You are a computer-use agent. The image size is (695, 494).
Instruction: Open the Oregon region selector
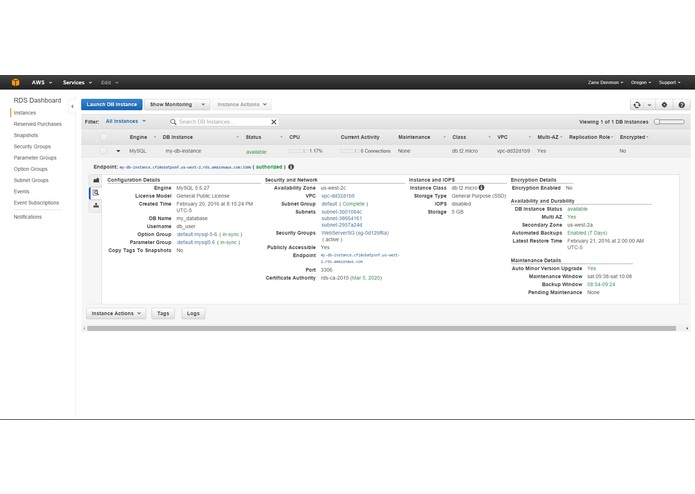[x=641, y=82]
